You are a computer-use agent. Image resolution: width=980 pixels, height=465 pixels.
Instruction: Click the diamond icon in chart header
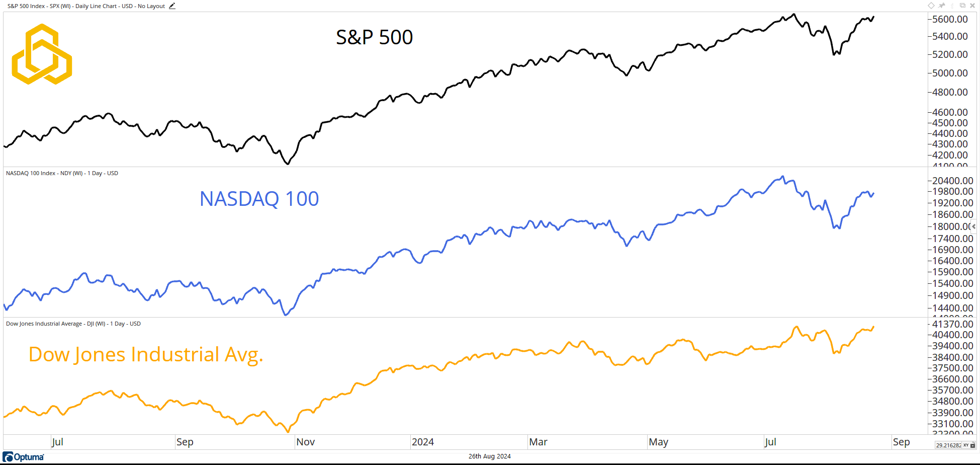[931, 6]
